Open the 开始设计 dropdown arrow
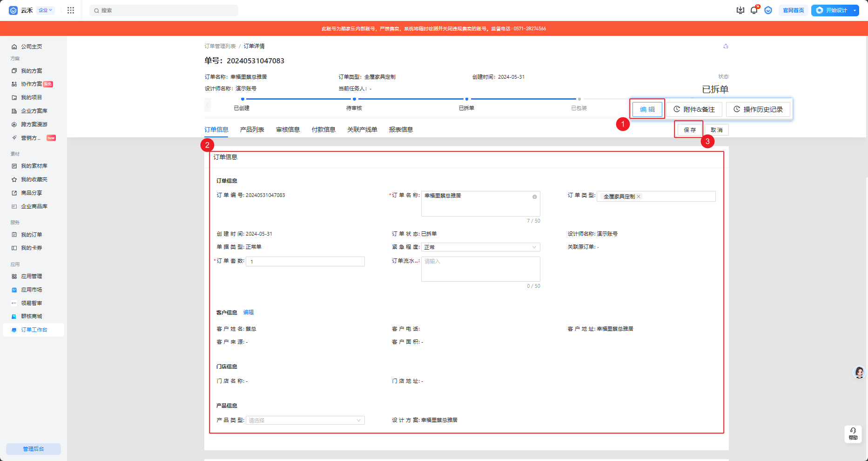This screenshot has width=868, height=461. click(855, 10)
